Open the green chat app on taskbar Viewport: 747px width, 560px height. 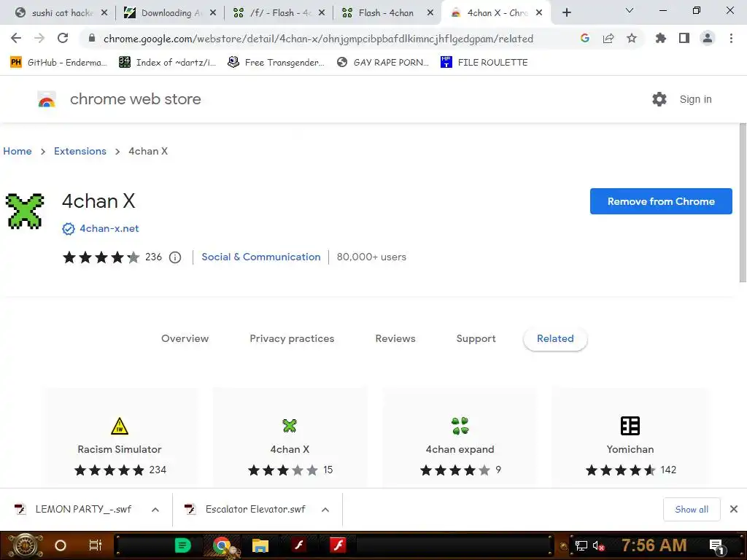182,545
